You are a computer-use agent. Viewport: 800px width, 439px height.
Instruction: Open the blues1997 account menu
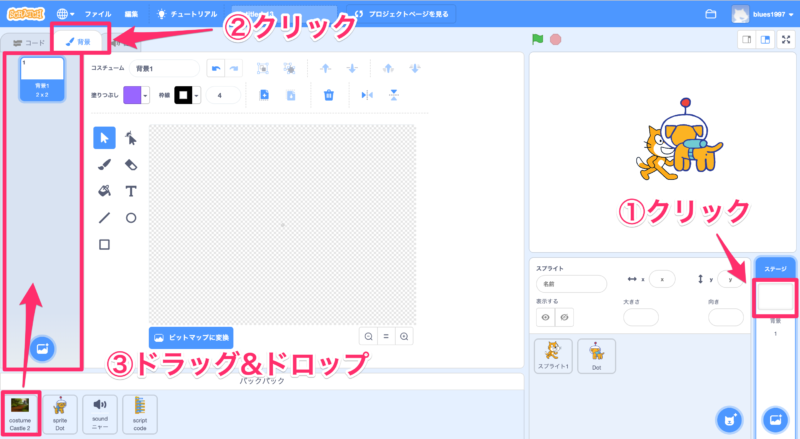(x=766, y=14)
